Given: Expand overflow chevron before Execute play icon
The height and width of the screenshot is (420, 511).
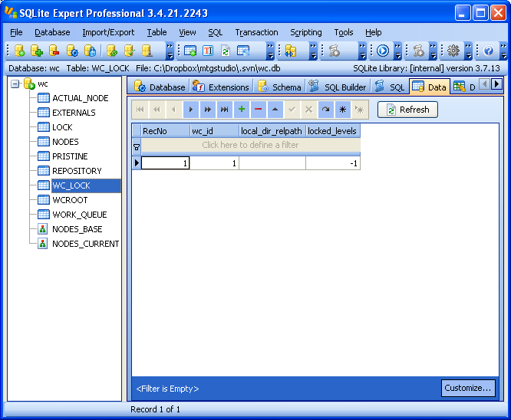Looking at the screenshot, I should [x=362, y=51].
